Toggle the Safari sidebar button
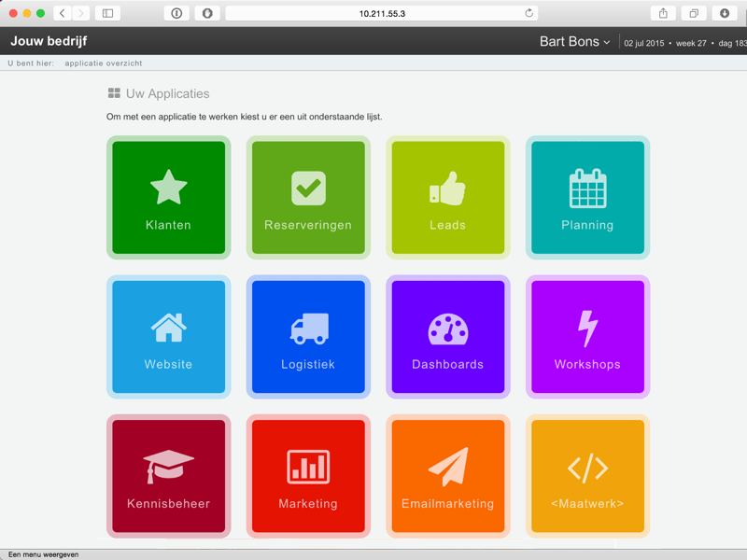 (x=107, y=13)
